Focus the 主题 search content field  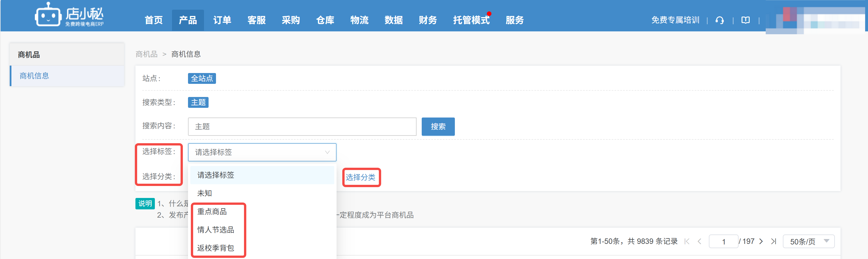(302, 126)
